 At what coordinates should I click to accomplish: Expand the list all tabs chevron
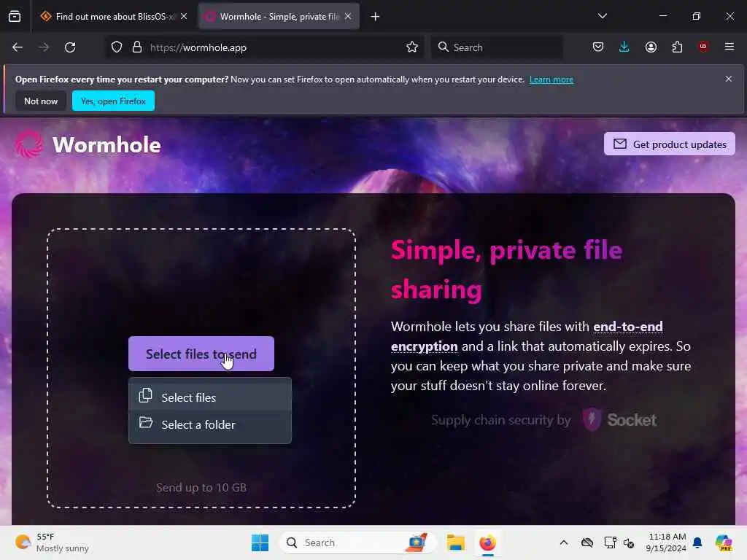[x=603, y=16]
